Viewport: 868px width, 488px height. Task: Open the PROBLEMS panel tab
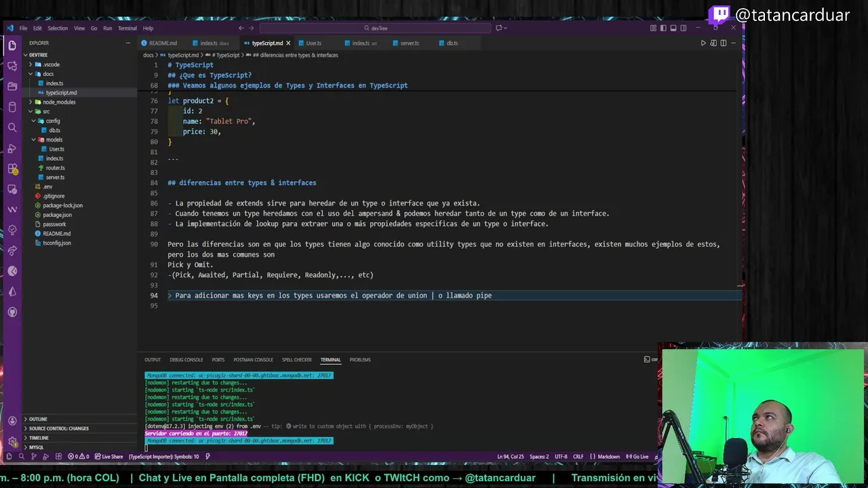360,360
